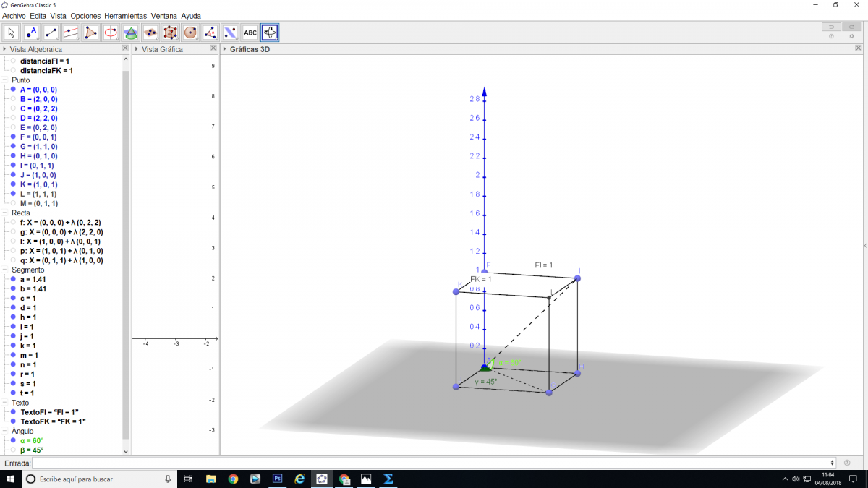Click the Entrada input field
Viewport: 868px width, 488px height.
coord(433,463)
